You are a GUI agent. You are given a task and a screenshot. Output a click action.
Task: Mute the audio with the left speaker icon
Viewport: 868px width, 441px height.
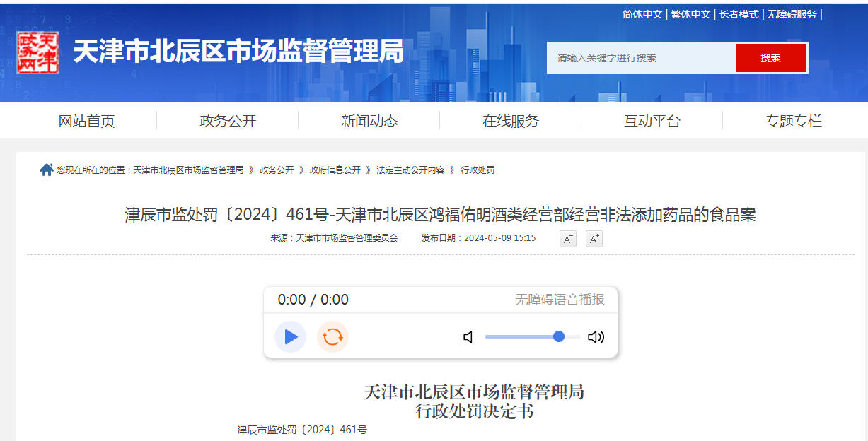click(468, 337)
